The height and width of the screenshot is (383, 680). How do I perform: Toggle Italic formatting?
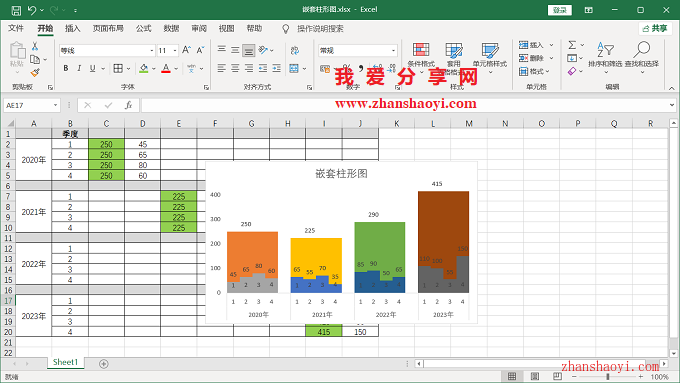(79, 68)
